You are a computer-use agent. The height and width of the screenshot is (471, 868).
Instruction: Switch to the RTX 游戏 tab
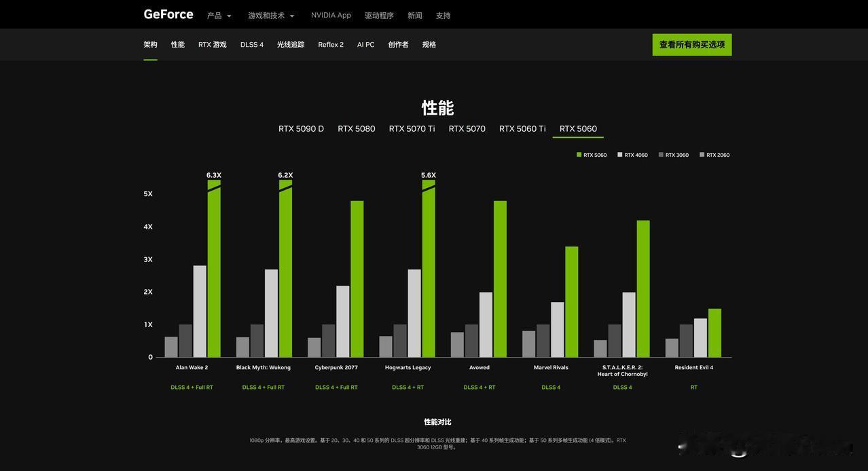[213, 45]
